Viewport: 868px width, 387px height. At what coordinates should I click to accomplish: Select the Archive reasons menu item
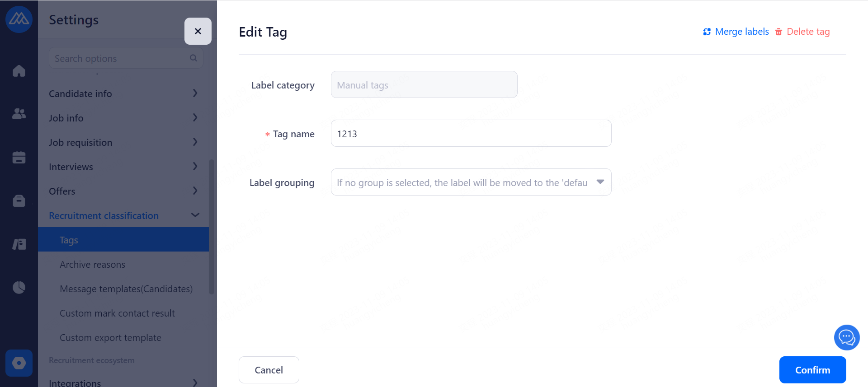(x=93, y=265)
